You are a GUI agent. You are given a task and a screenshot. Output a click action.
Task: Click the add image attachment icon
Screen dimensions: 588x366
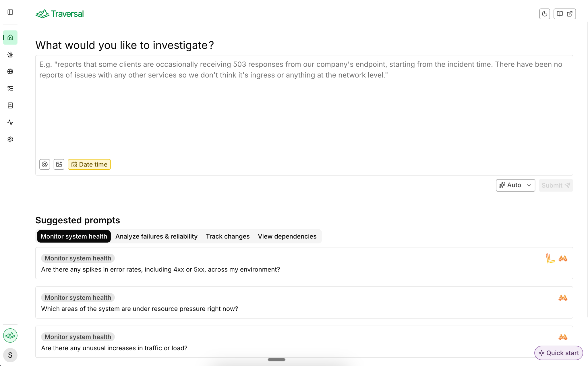[59, 164]
